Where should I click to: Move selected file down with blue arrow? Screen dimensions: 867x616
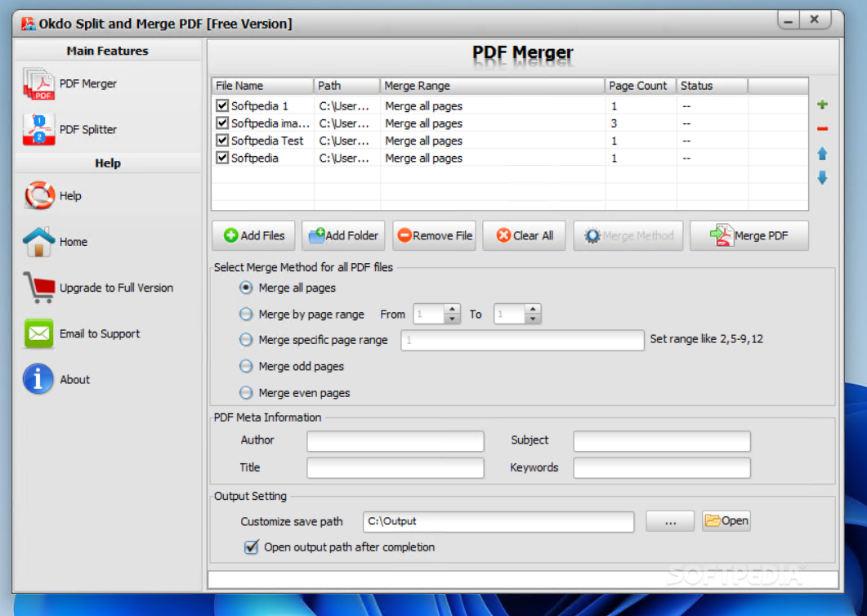click(x=822, y=177)
